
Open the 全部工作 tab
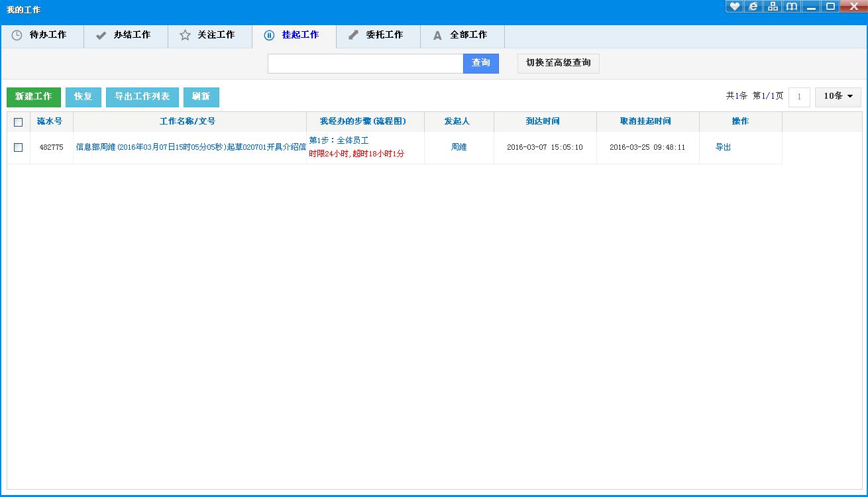(462, 35)
